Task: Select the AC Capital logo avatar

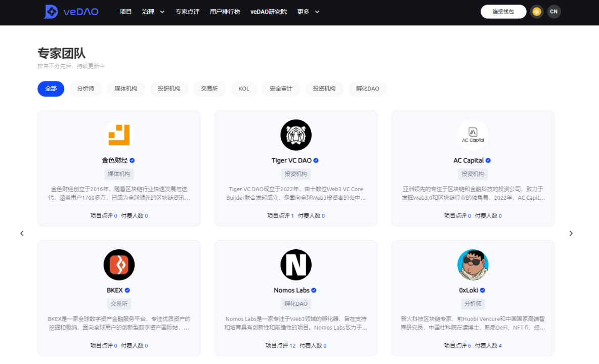Action: pos(473,135)
